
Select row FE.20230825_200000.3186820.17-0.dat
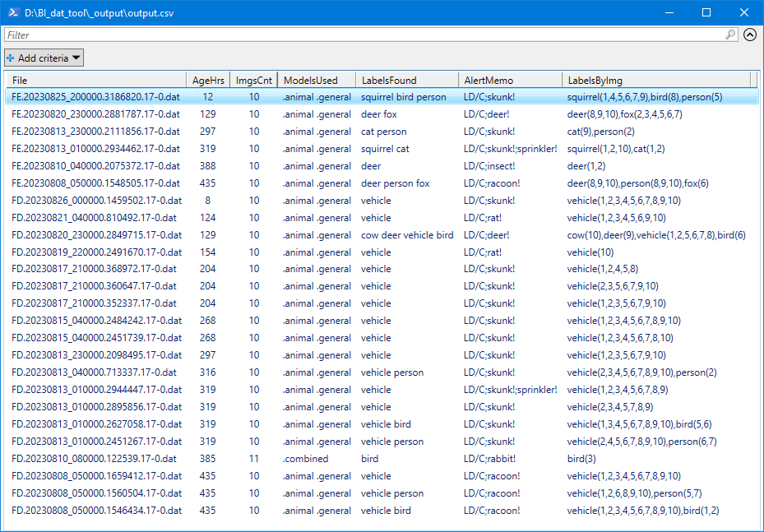point(382,97)
